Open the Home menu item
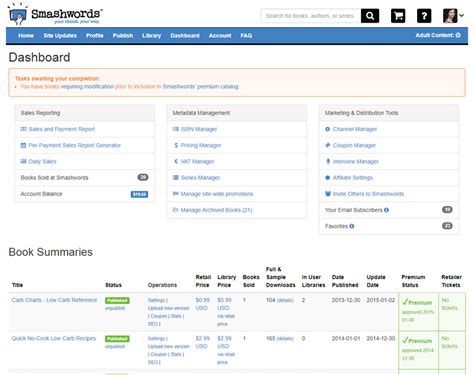This screenshot has width=474, height=375. pyautogui.click(x=26, y=36)
